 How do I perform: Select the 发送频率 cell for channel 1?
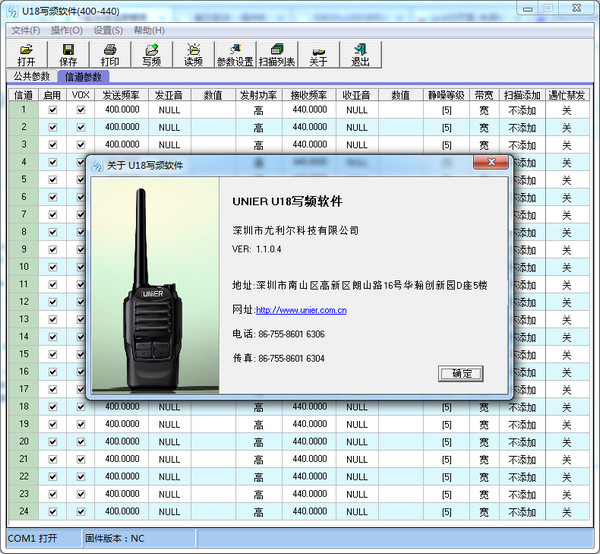coord(122,110)
